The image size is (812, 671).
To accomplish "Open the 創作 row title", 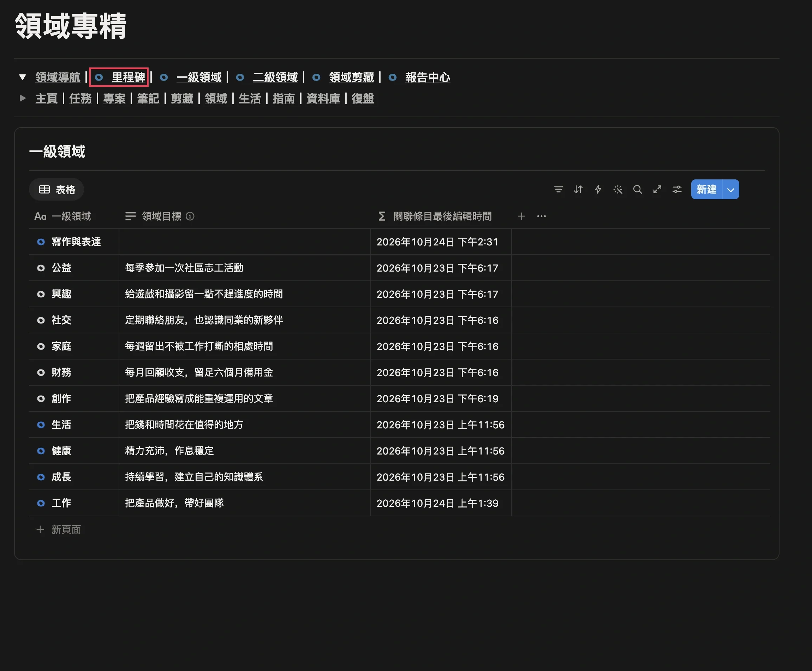I will point(61,398).
